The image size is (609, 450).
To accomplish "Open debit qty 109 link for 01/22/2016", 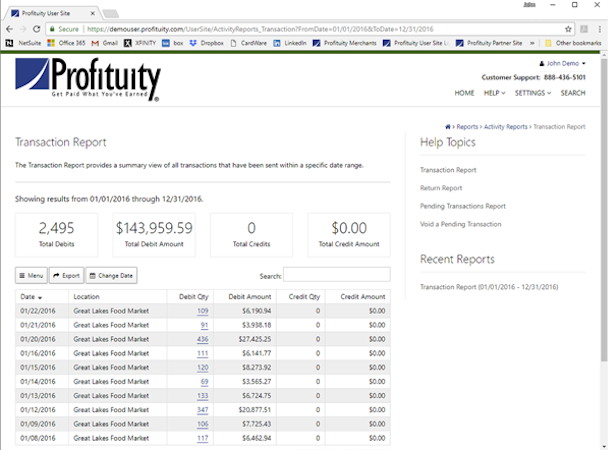I will point(203,311).
